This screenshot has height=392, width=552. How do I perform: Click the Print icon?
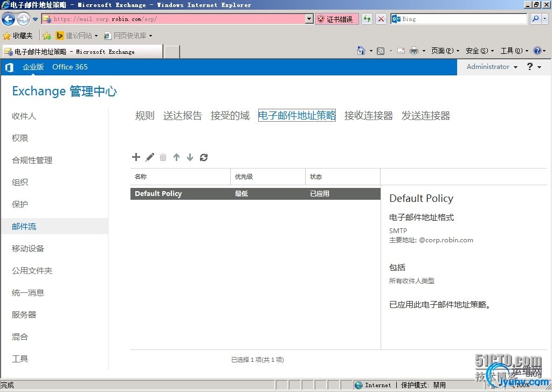414,51
